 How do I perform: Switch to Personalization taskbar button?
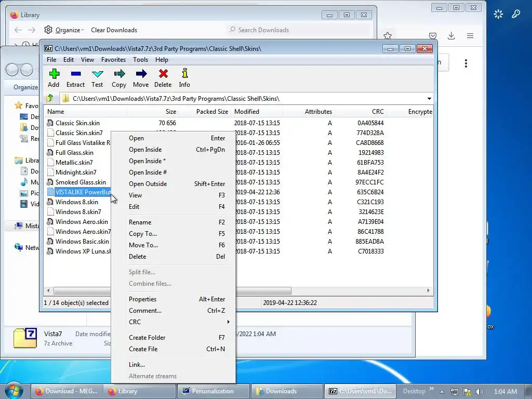(x=214, y=391)
